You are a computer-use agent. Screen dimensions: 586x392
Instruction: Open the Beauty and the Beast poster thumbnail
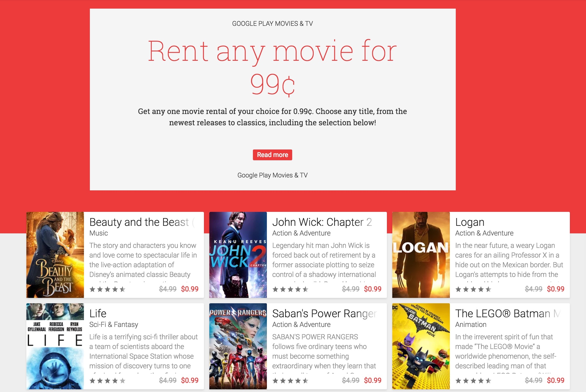pyautogui.click(x=55, y=255)
